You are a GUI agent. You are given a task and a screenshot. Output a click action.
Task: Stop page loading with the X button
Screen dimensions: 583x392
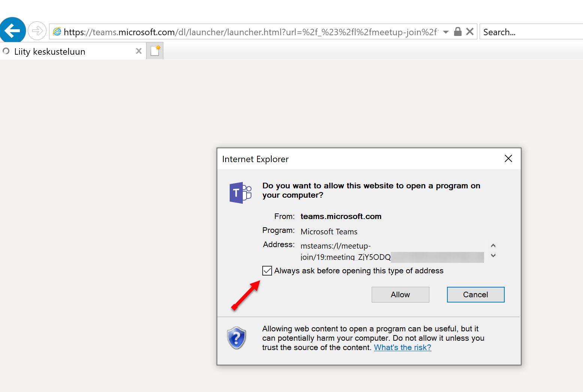[470, 32]
